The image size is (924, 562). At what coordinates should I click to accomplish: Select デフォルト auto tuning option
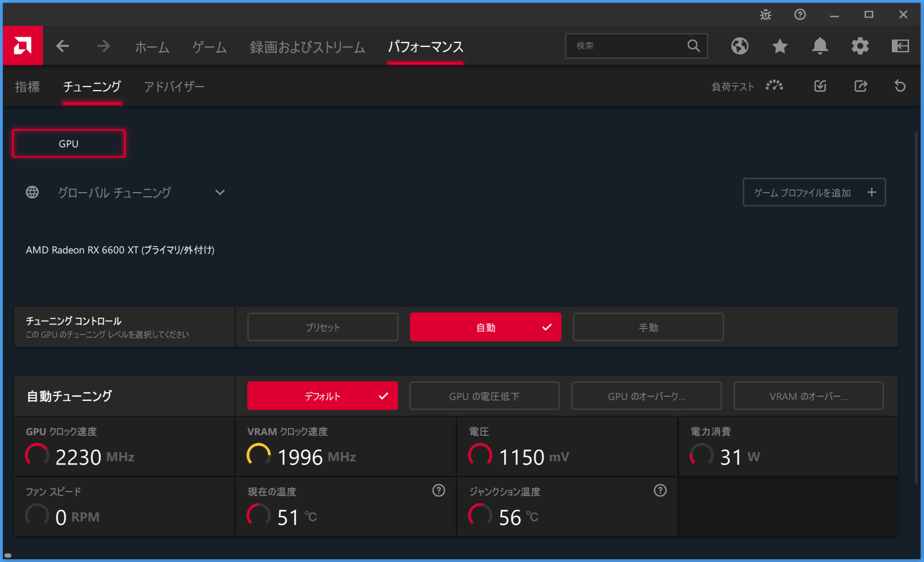[322, 396]
